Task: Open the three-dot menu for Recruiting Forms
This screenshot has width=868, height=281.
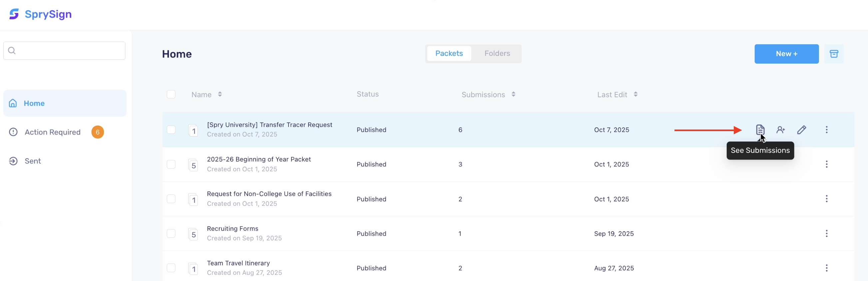Action: pos(826,233)
